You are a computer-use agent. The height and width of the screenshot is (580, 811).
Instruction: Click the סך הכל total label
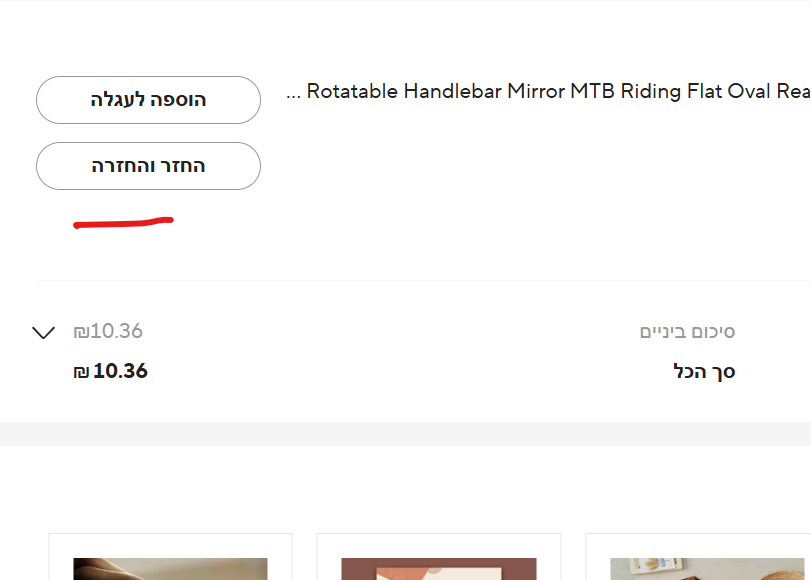(704, 372)
